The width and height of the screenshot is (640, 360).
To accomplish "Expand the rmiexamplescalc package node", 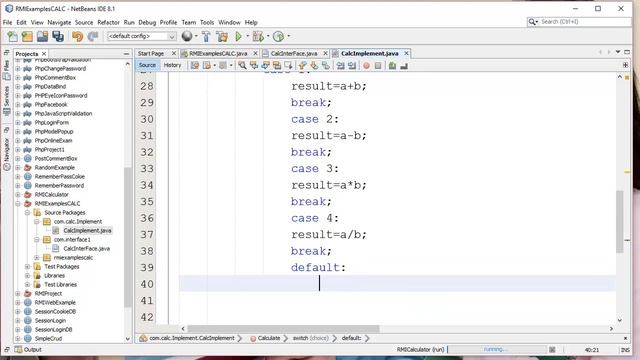I will [x=37, y=258].
